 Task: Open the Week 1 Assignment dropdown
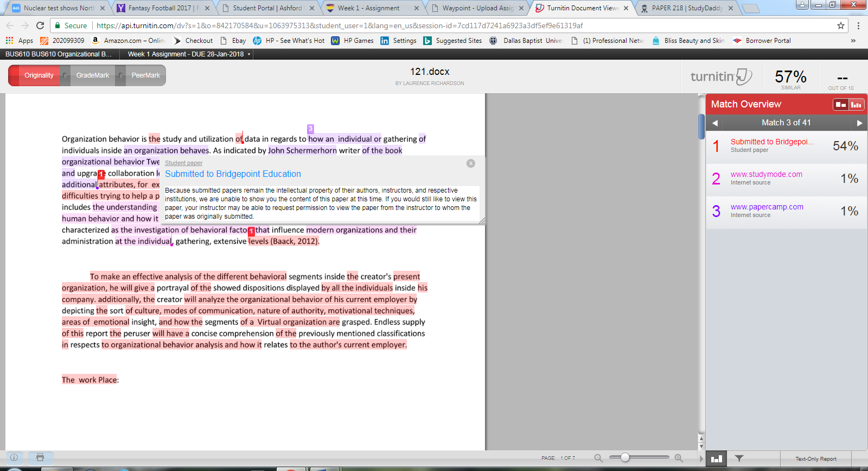[189, 54]
